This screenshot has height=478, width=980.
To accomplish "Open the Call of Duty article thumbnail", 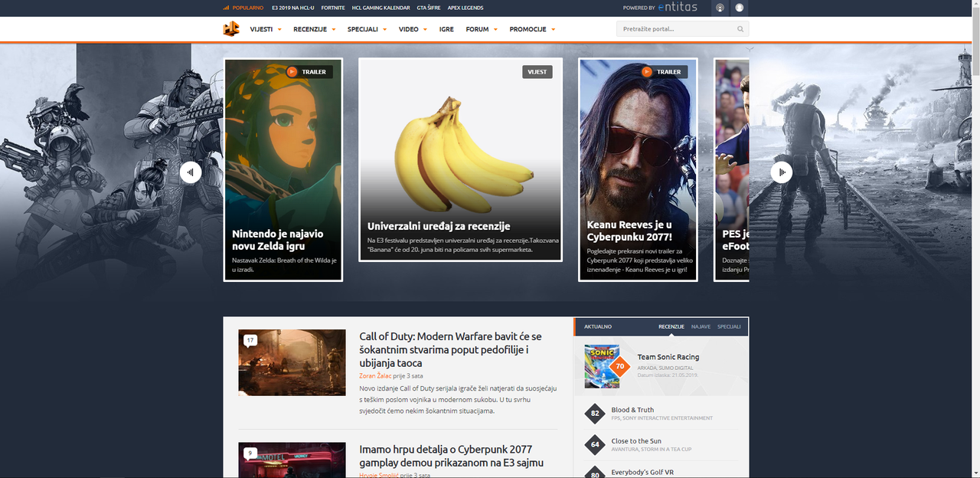I will (292, 362).
